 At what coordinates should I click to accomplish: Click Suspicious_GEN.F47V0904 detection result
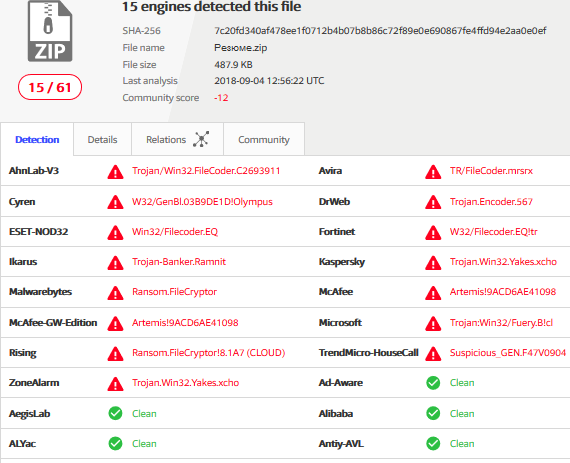[508, 353]
